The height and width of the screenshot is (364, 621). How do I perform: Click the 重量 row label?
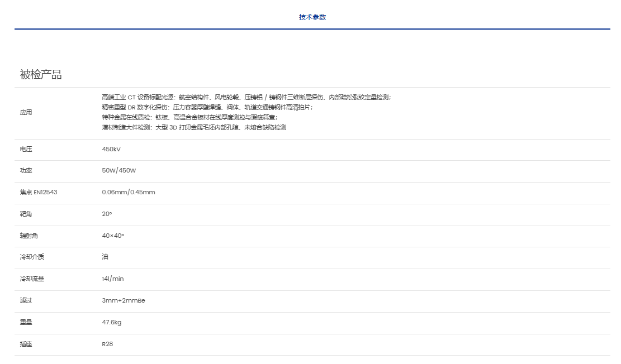26,323
